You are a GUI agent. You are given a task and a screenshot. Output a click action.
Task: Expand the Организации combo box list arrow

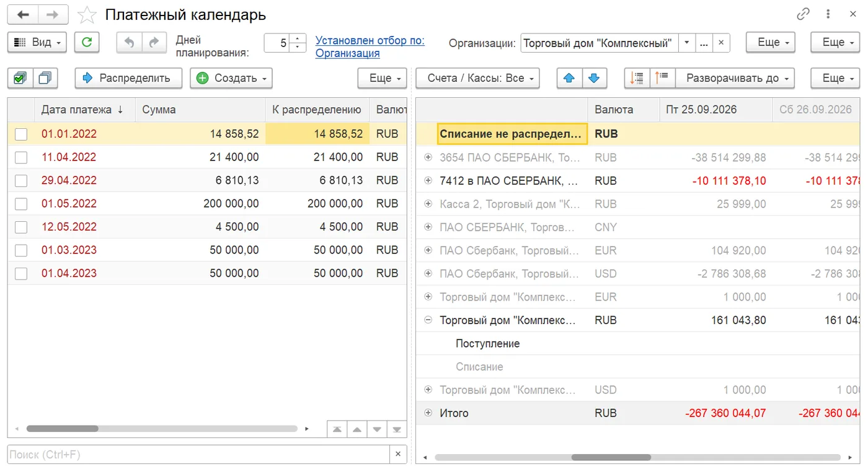686,43
